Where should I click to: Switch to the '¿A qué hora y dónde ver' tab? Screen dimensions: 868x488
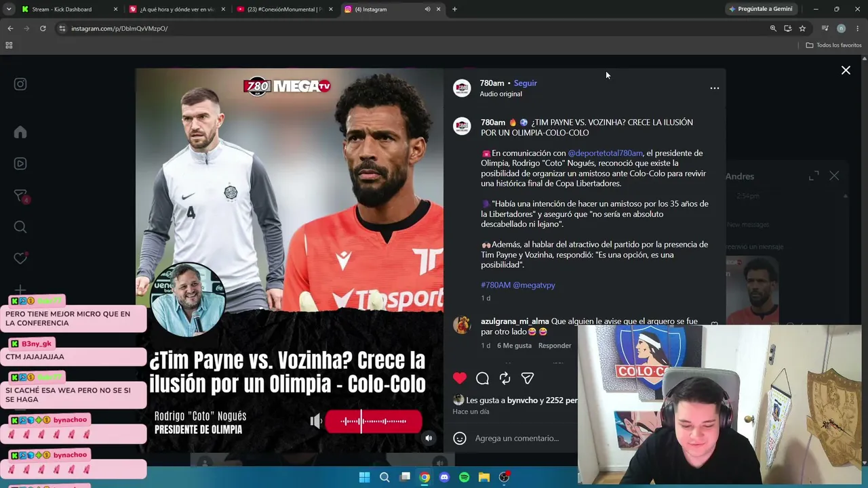[176, 9]
